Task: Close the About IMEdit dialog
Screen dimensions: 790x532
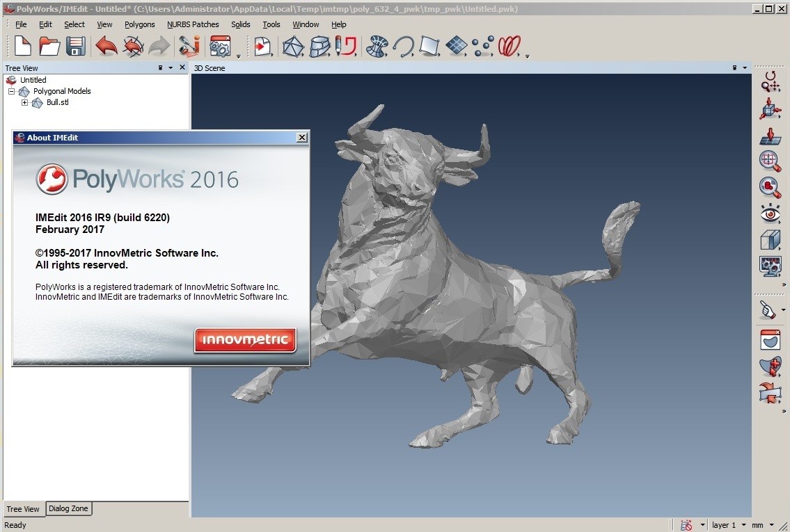Action: coord(302,138)
